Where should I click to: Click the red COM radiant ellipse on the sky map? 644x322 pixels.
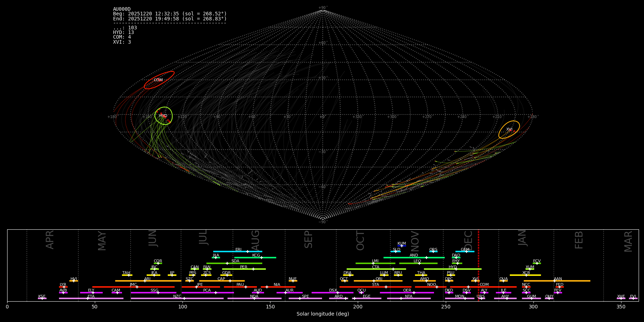159,80
